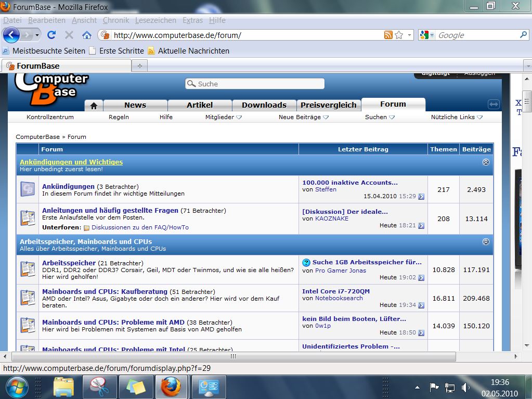Open Mainboards und CPUs: Kaufberatung forum
The width and height of the screenshot is (532, 399).
tap(105, 291)
